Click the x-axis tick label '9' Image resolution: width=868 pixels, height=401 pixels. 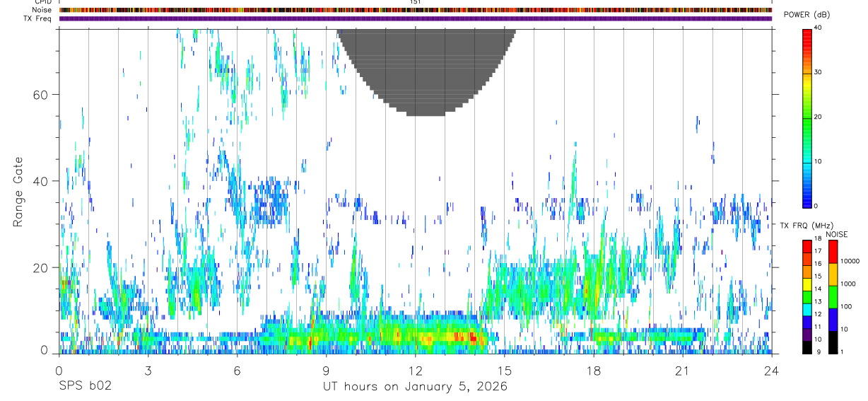[x=326, y=370]
